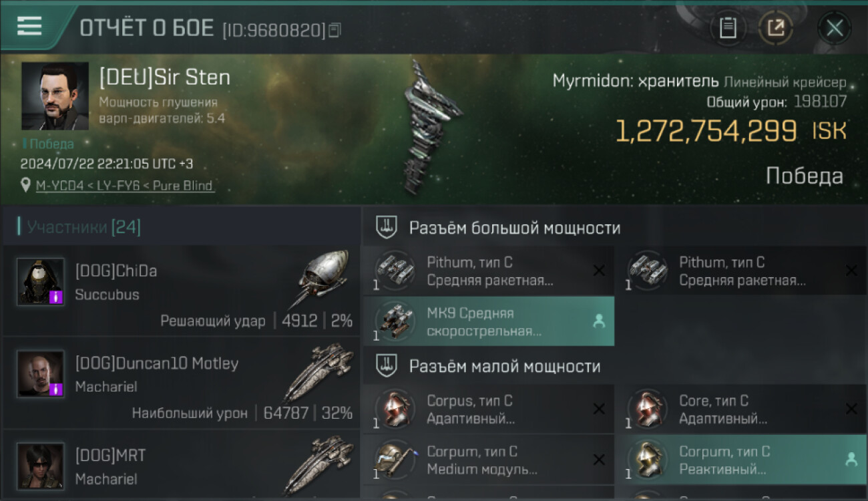
Task: Select first Pithum type C launcher module
Action: pos(489,271)
